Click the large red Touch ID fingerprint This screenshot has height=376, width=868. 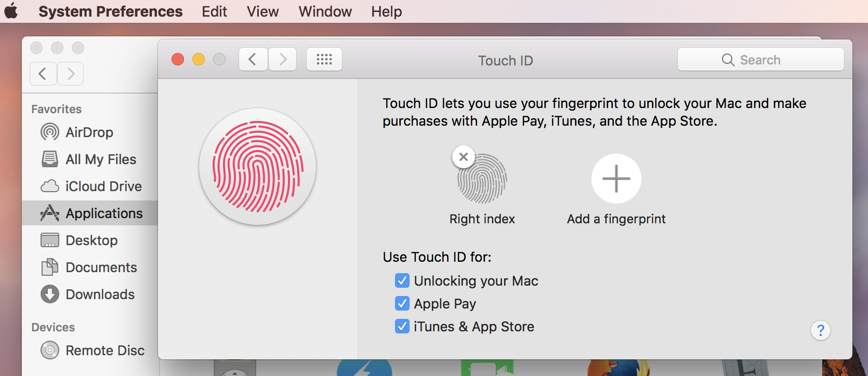(x=257, y=167)
